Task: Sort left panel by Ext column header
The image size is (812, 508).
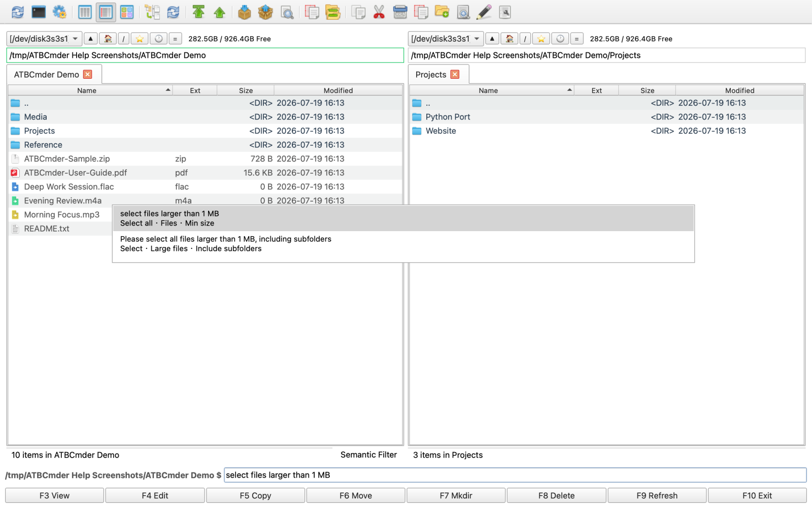Action: point(195,90)
